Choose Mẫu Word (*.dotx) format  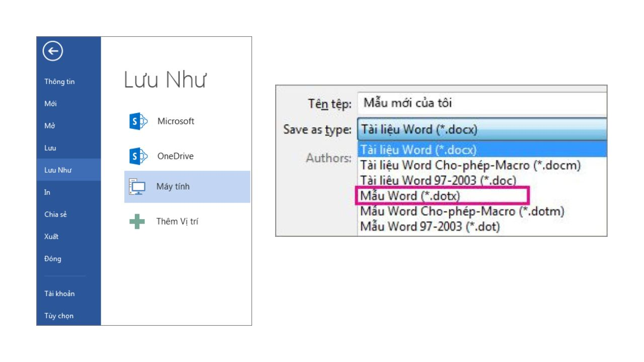tap(443, 196)
